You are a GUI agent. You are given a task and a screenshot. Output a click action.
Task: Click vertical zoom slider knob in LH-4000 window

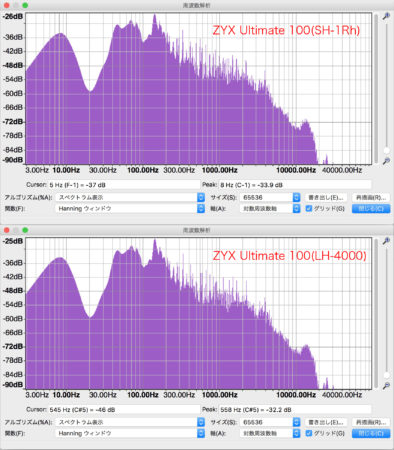click(x=386, y=375)
